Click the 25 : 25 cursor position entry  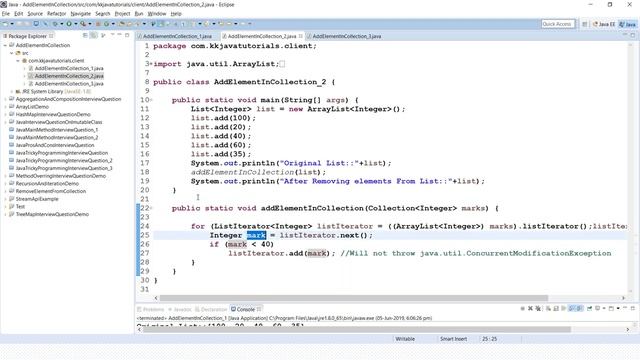489,339
